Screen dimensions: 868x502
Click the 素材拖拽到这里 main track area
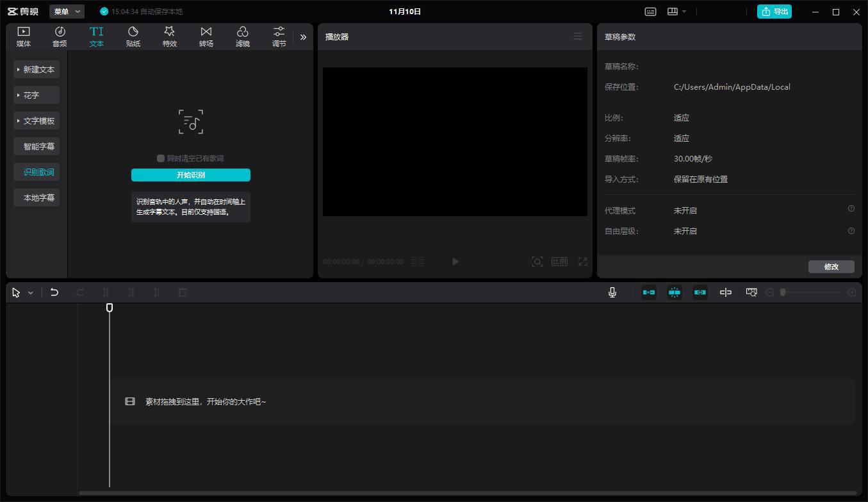[482, 401]
